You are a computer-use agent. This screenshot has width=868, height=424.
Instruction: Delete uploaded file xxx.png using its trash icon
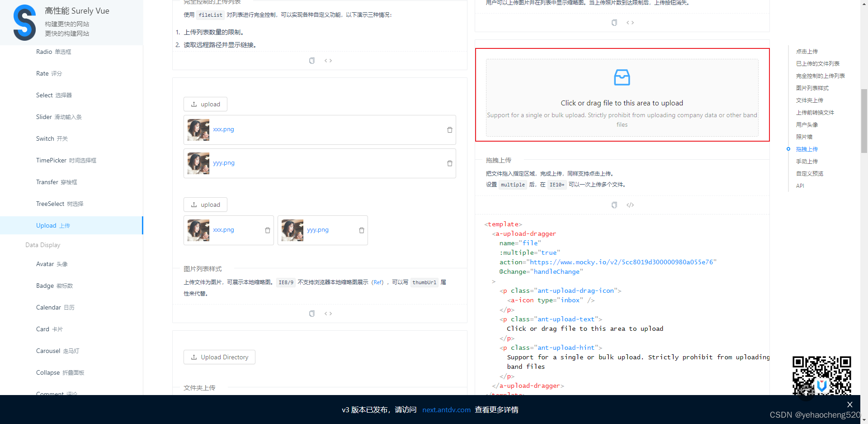tap(449, 130)
